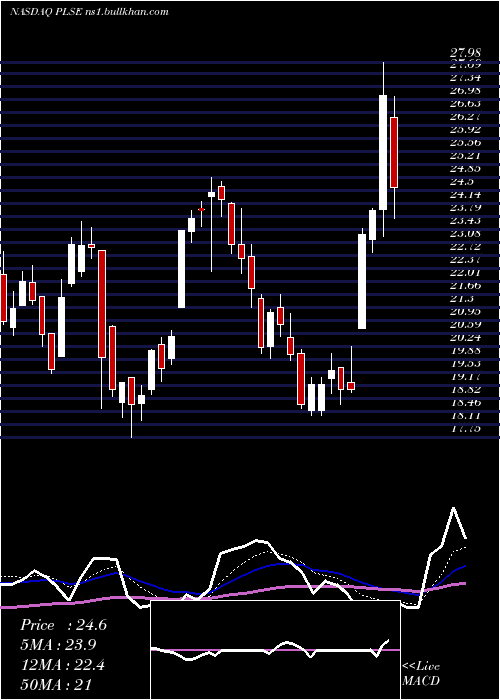Click the 5MA : 23.9 readout
The image size is (500, 700).
click(x=58, y=645)
